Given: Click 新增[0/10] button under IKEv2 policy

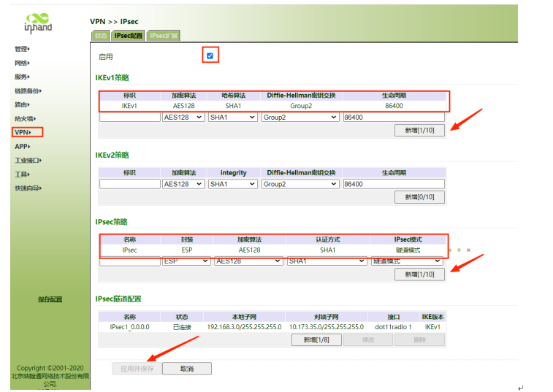Looking at the screenshot, I should click(419, 197).
